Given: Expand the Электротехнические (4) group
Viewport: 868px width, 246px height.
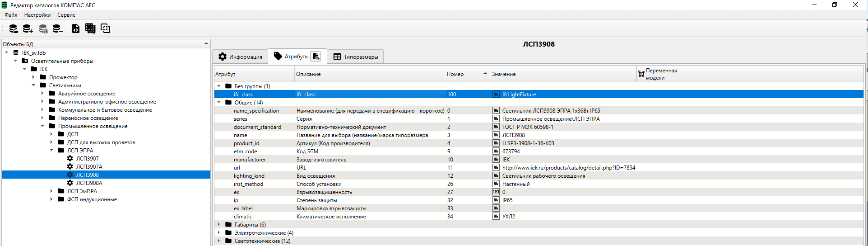Looking at the screenshot, I should pyautogui.click(x=219, y=233).
